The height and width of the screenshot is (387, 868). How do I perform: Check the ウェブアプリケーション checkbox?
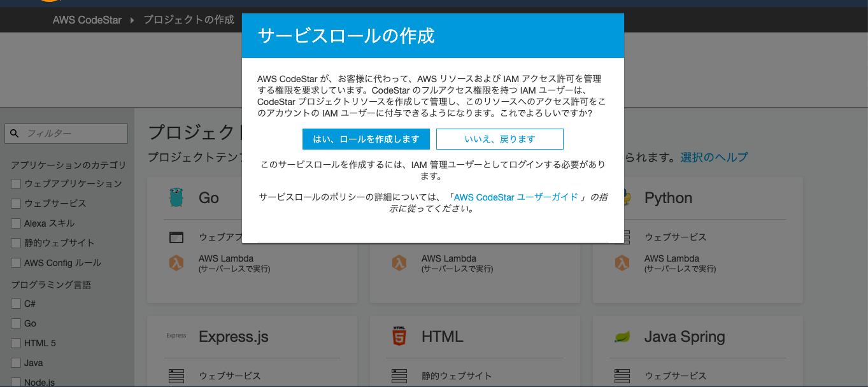(x=16, y=184)
